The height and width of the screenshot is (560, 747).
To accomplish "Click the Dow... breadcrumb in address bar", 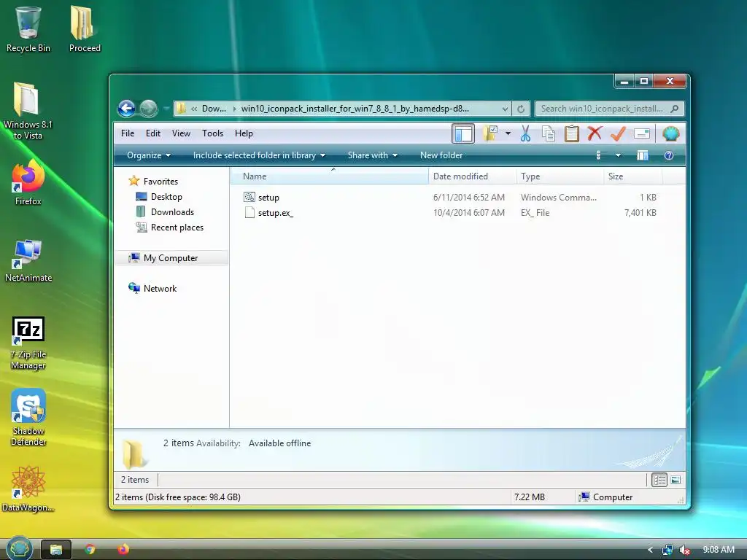I will click(x=214, y=109).
